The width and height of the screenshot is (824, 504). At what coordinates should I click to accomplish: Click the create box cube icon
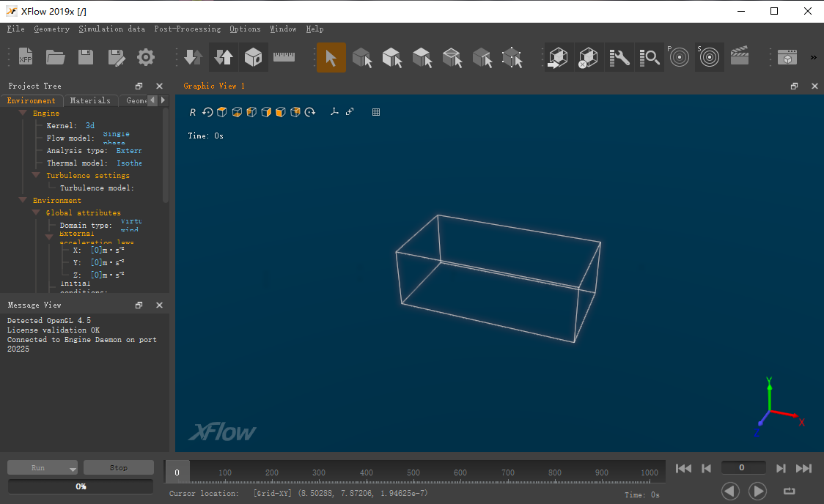tap(254, 57)
